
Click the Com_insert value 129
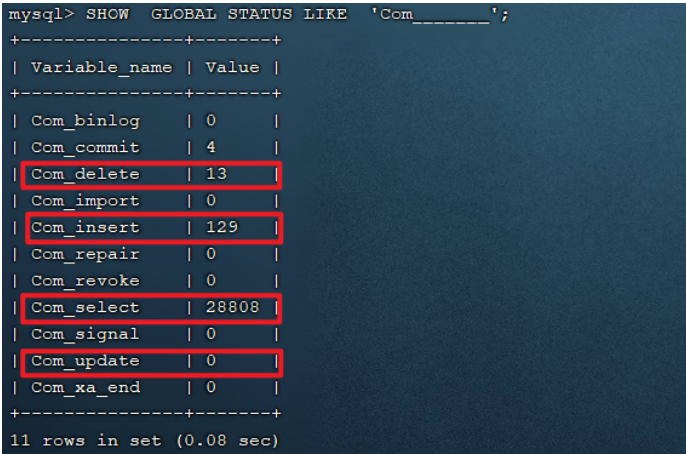click(221, 228)
